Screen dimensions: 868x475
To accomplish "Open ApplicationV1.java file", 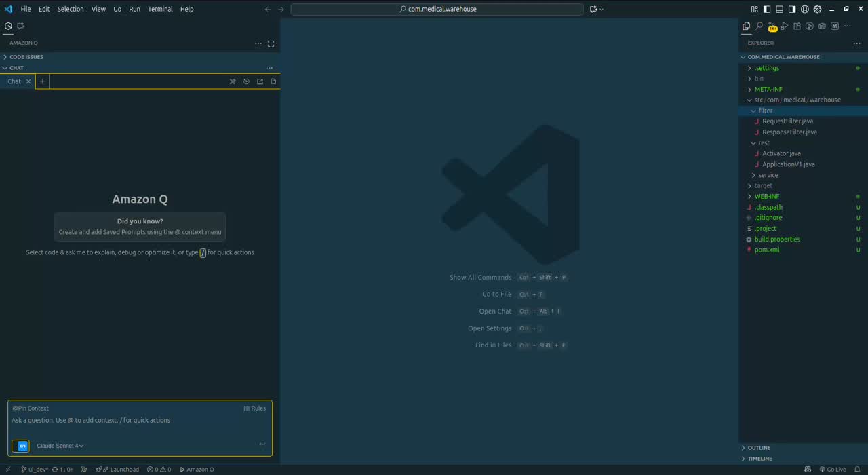I will (788, 164).
